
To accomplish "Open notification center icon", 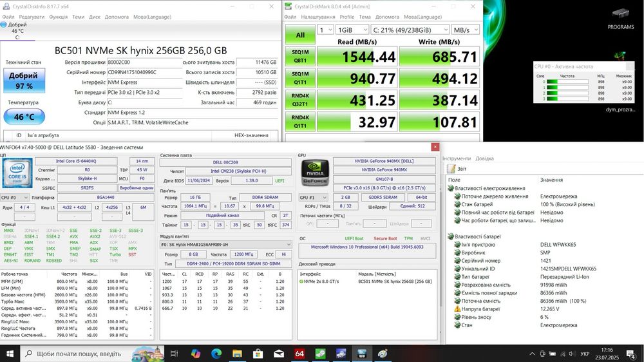I will 631,354.
